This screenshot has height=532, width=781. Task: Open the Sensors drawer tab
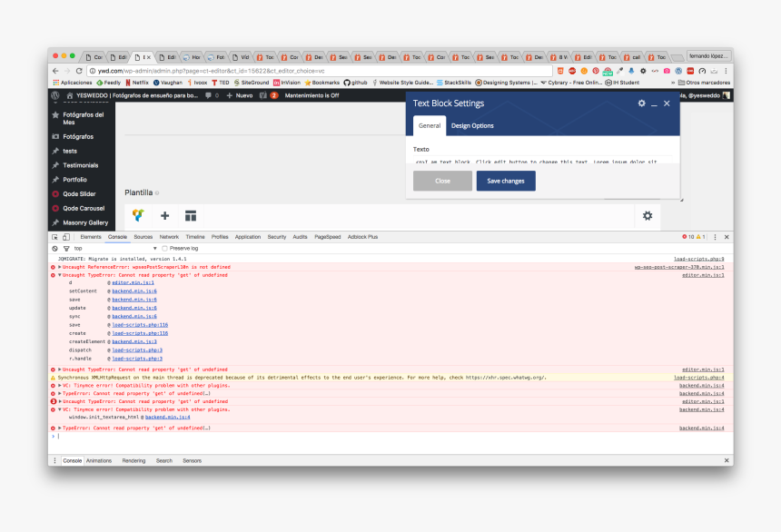coord(192,461)
